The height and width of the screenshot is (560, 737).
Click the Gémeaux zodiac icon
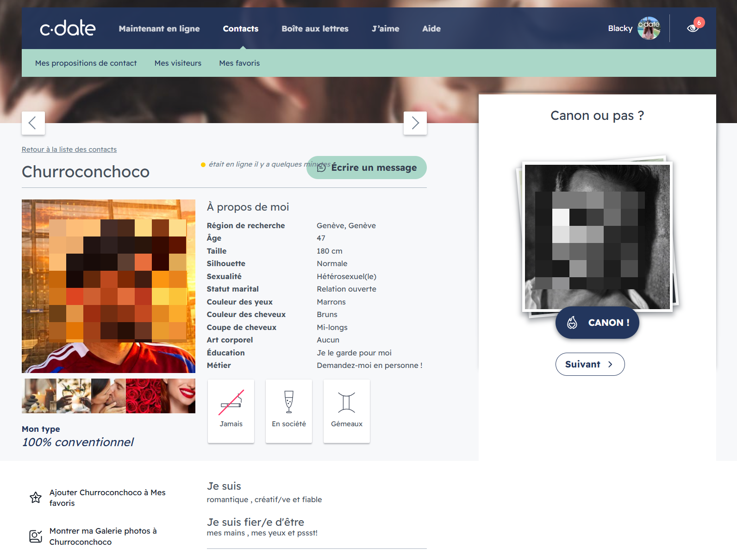(347, 402)
